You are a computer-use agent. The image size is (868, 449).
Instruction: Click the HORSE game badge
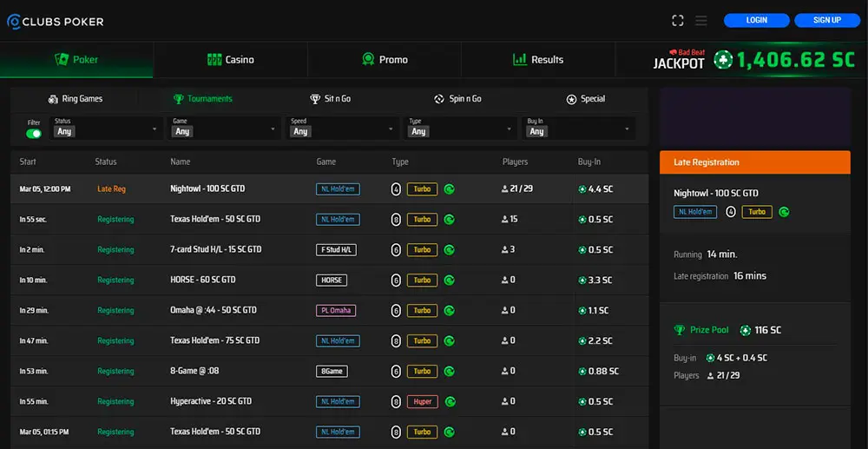point(332,281)
